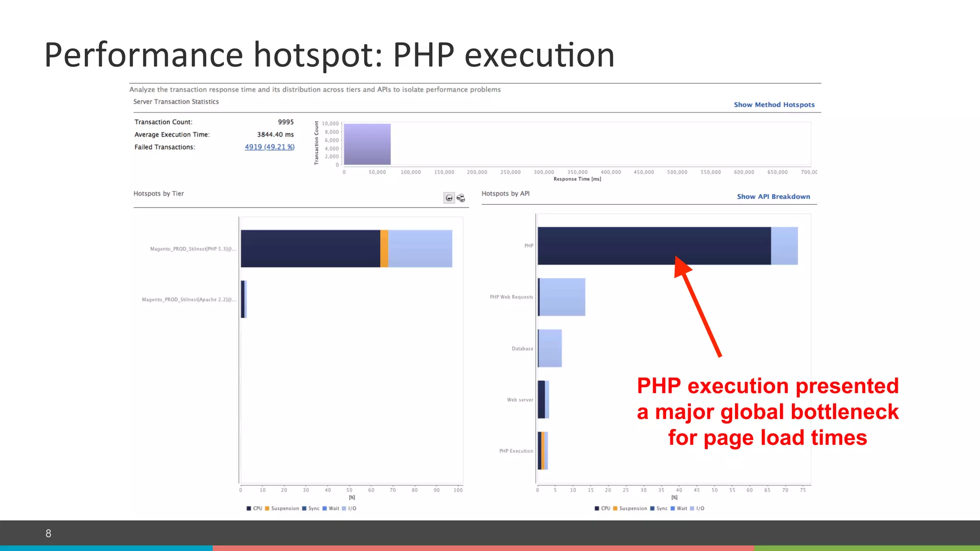Click the single agent view icon in Hotspots by Tier

449,198
